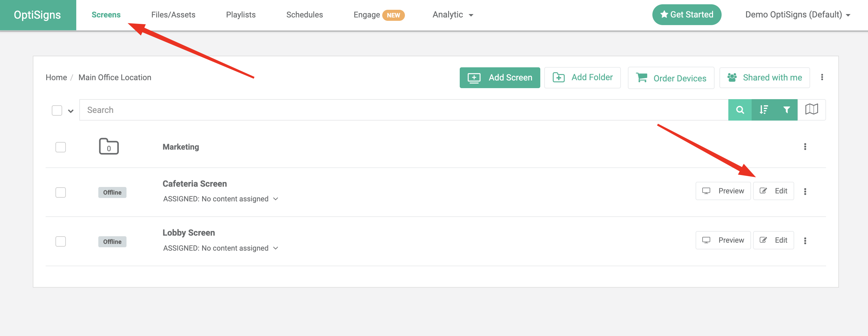Select the sort order icon
The height and width of the screenshot is (336, 868).
click(x=763, y=110)
